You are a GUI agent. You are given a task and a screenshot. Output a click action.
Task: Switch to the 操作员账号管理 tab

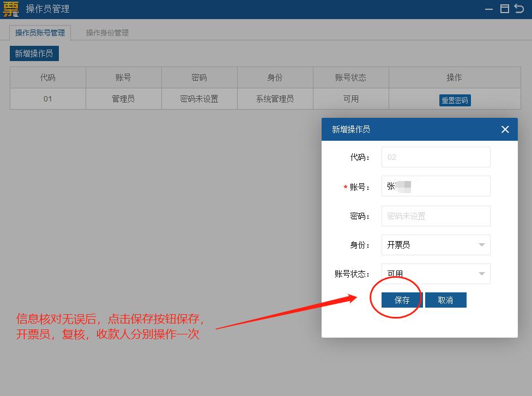click(40, 32)
